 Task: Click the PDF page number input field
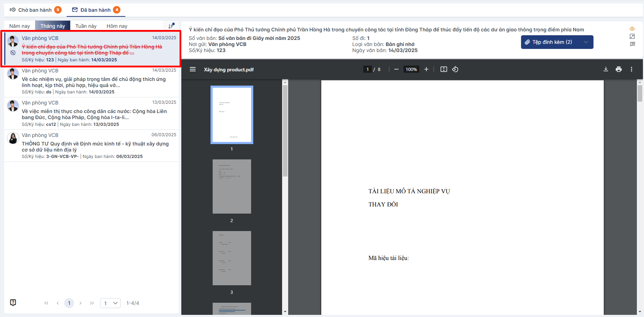tap(368, 69)
